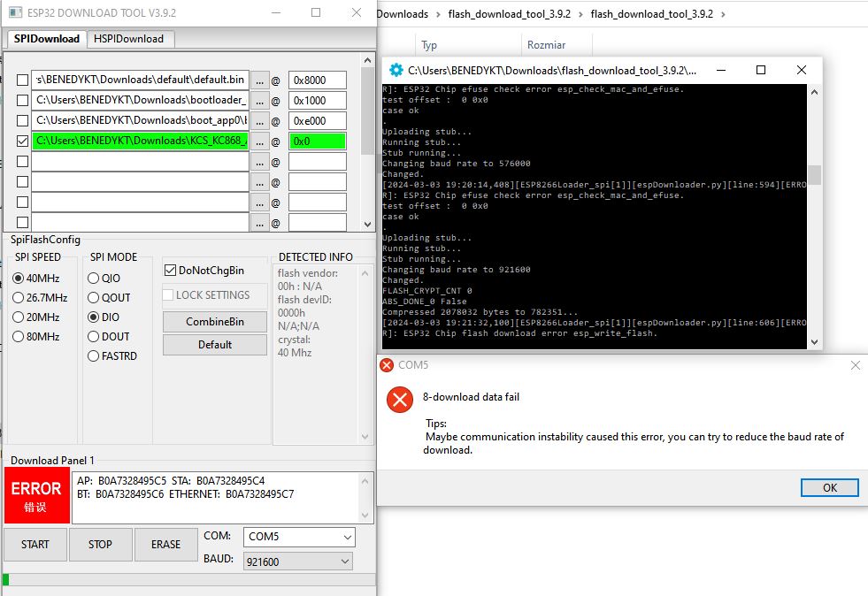
Task: Select 80MHz SPI speed
Action: tap(19, 337)
